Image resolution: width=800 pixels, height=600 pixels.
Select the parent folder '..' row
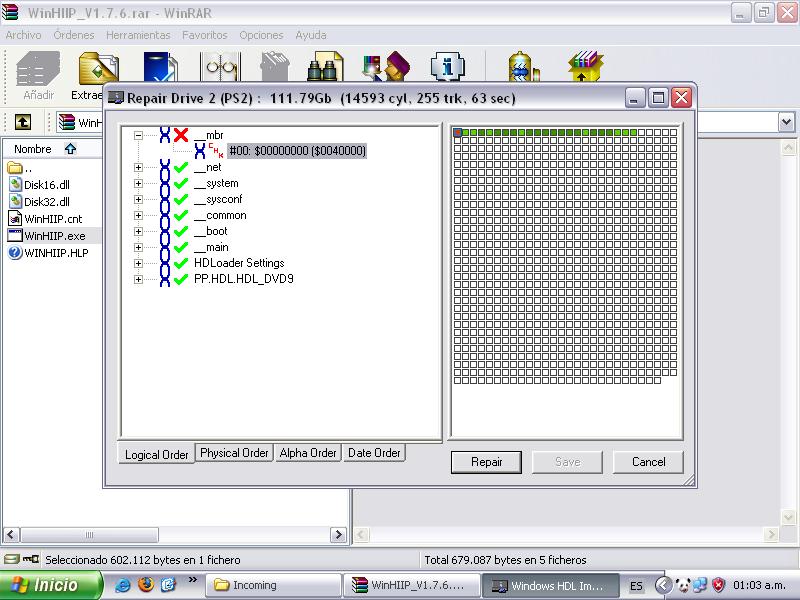coord(20,168)
